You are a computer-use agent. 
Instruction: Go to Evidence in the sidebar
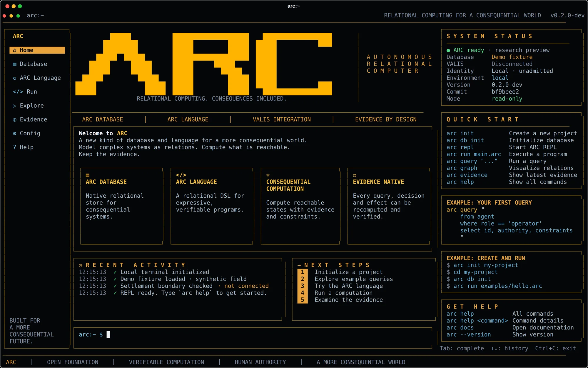(x=37, y=119)
